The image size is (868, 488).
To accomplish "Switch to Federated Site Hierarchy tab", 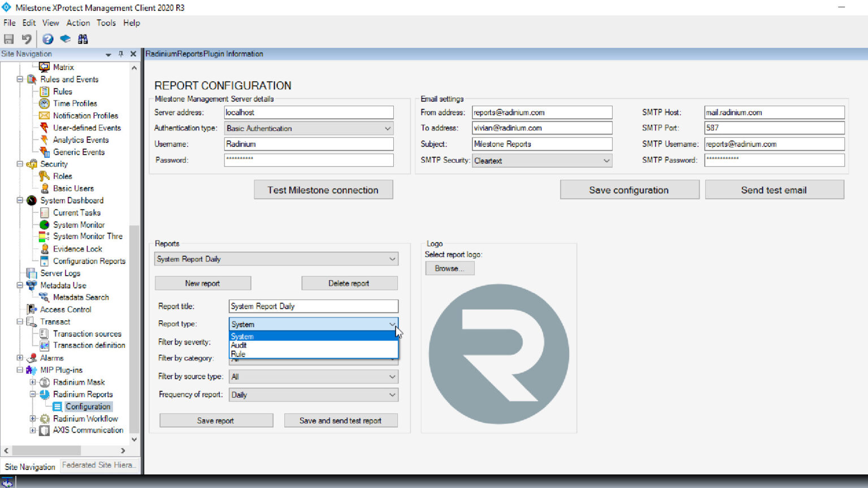I will coord(98,465).
